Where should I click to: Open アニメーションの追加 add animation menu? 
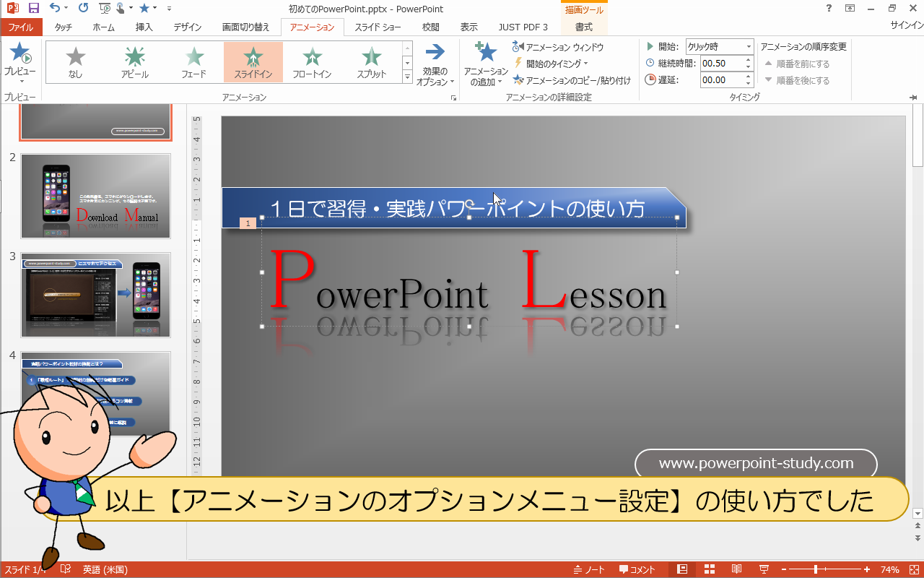click(x=486, y=64)
